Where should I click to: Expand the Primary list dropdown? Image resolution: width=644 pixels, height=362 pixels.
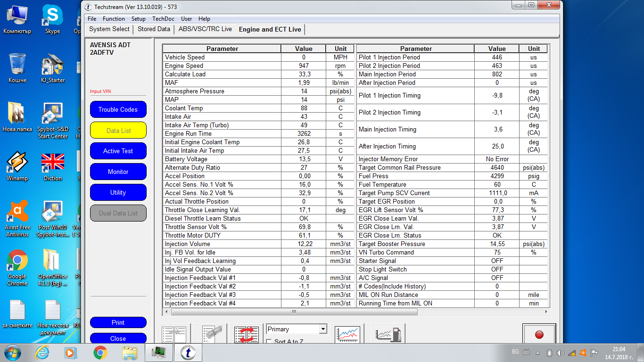(x=322, y=329)
